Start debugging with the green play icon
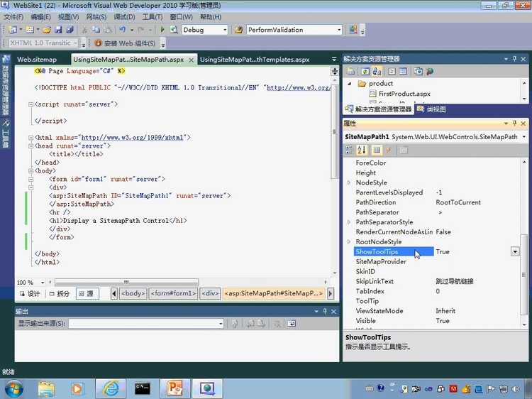This screenshot has height=399, width=532. coord(162,30)
